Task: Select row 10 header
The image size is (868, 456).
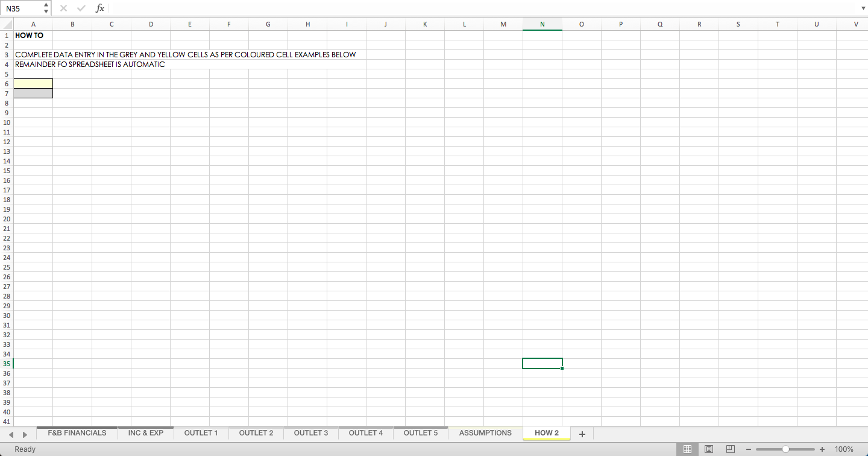Action: [7, 122]
